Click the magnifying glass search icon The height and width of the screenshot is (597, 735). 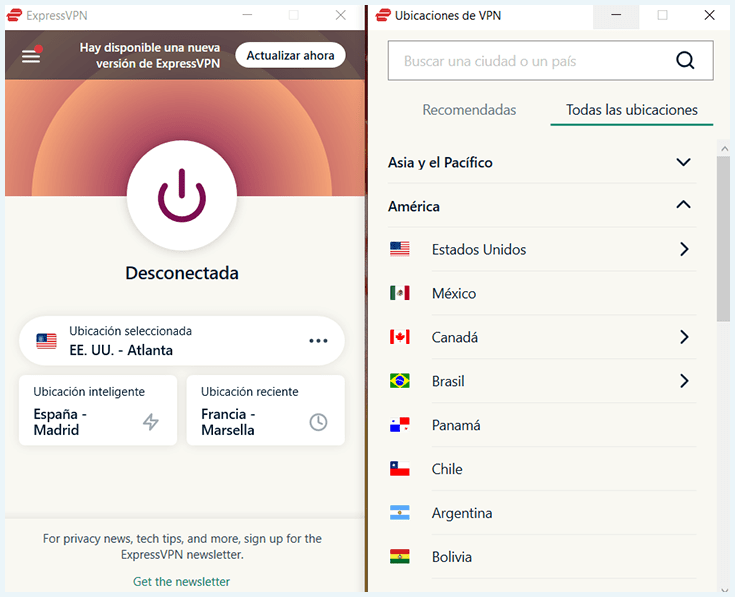(x=685, y=60)
